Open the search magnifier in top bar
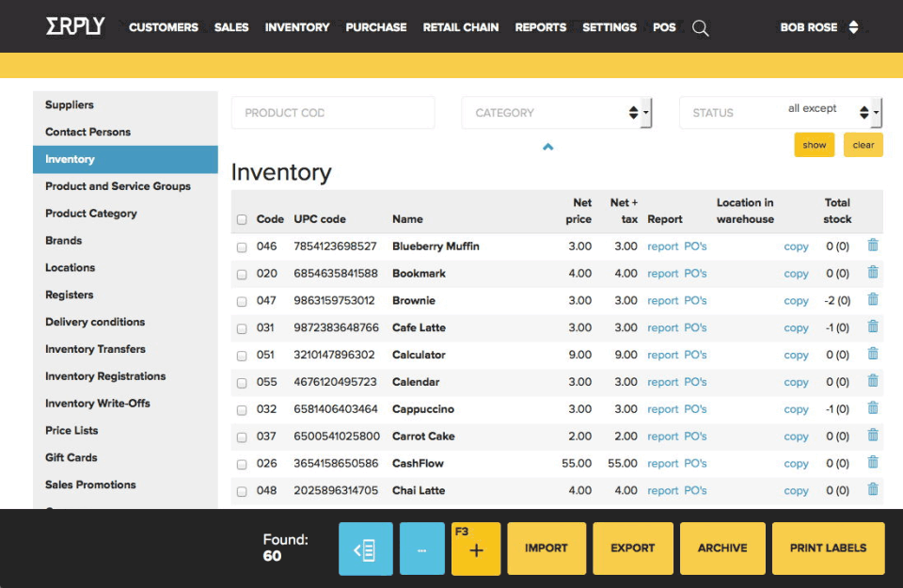 click(x=700, y=27)
